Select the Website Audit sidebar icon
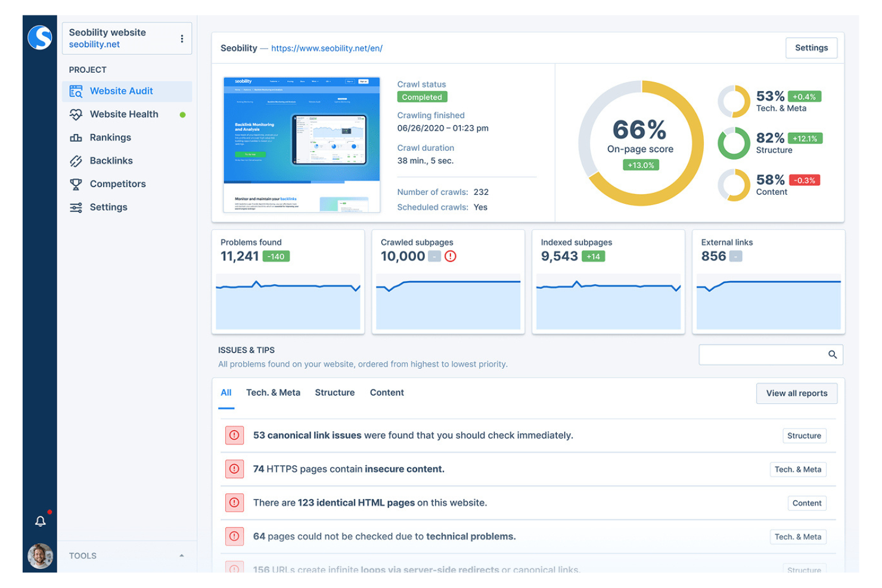Screen dimensions: 882x588 click(x=76, y=91)
